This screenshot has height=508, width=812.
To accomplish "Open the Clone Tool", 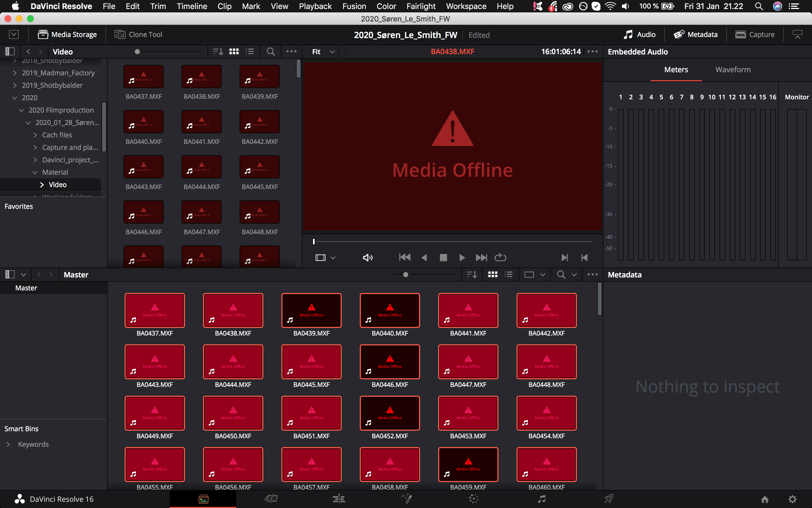I will (138, 35).
